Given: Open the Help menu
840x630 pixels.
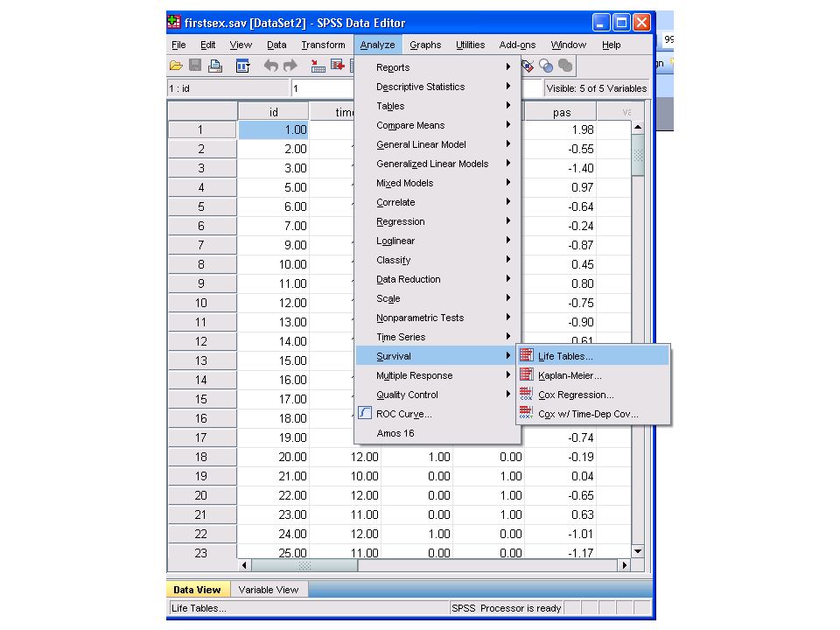Looking at the screenshot, I should pos(612,45).
